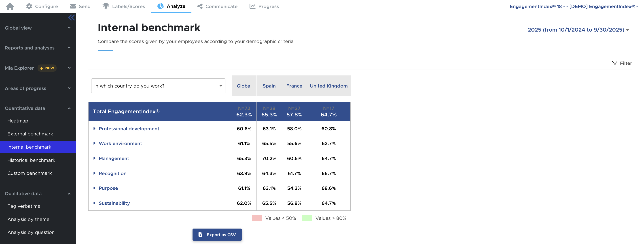Collapse sidebar with double-chevron icon
The height and width of the screenshot is (244, 644).
point(72,17)
